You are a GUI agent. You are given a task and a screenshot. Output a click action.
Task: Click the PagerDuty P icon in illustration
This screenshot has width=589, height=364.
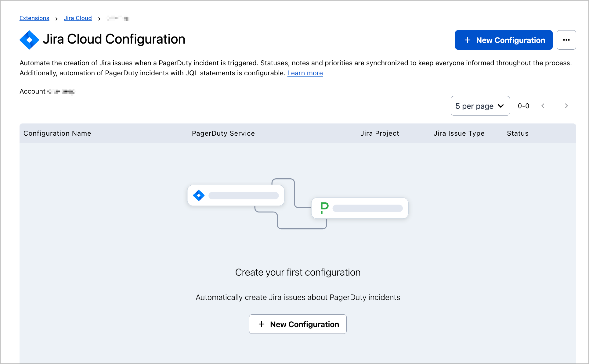coord(324,208)
